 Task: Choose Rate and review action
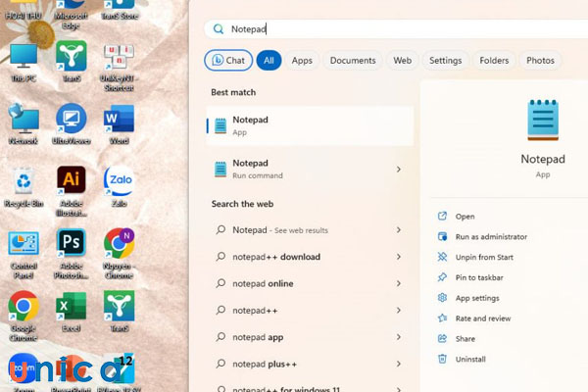[483, 318]
